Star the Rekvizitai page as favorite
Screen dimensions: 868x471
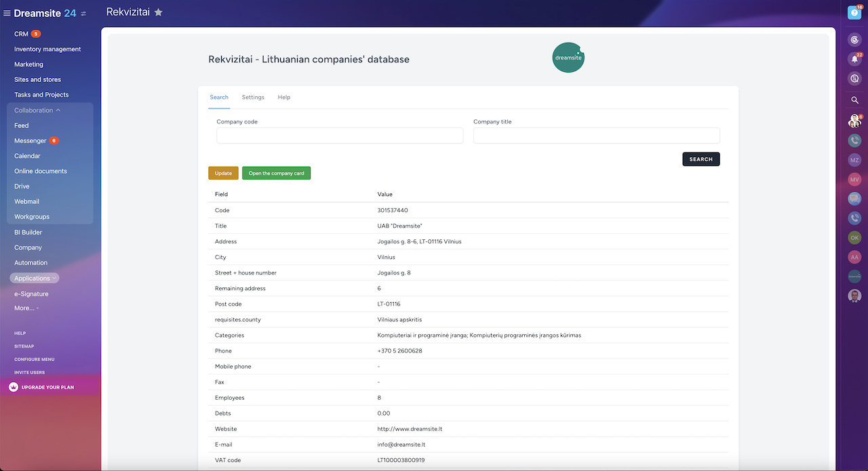pos(159,12)
